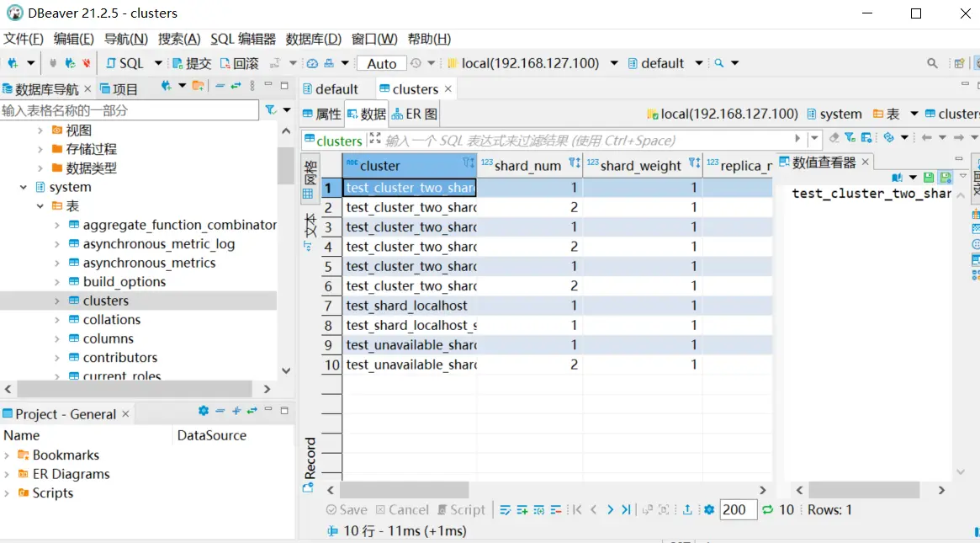
Task: Go to the next row arrow
Action: tap(610, 510)
